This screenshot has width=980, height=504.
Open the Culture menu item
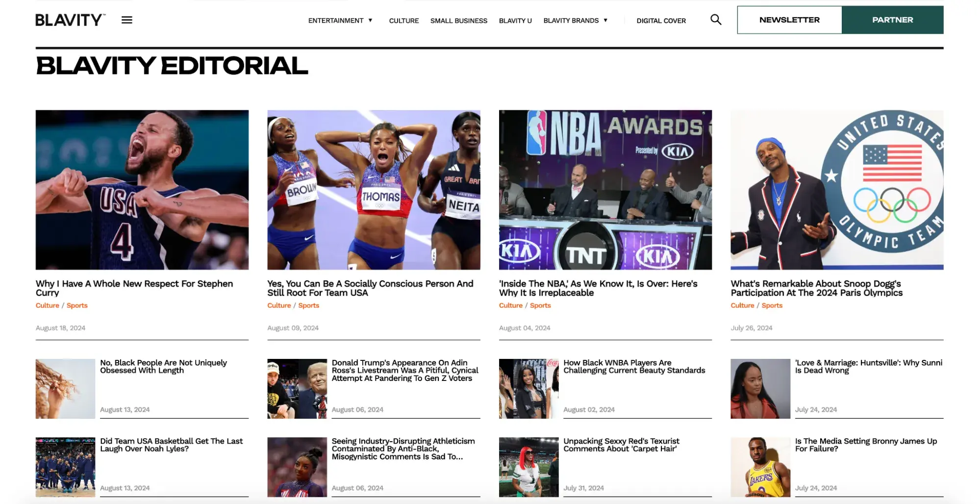click(x=403, y=21)
